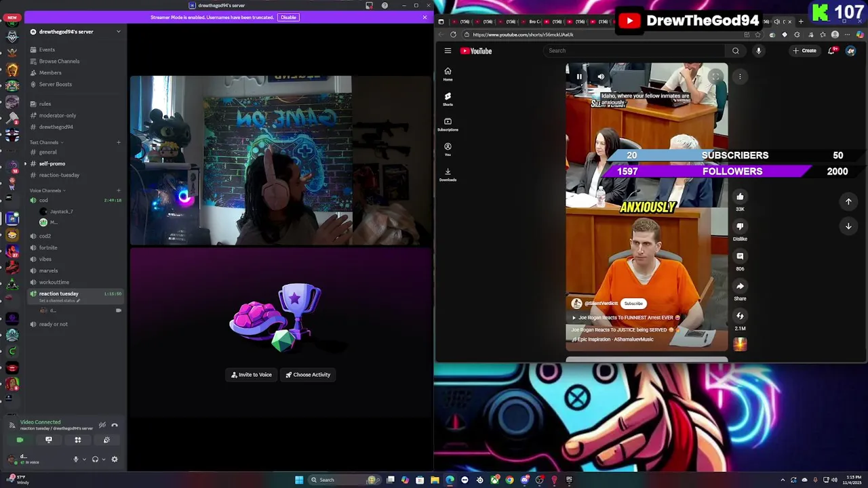This screenshot has height=488, width=868.
Task: Open Downloads in YouTube sidebar
Action: point(448,174)
